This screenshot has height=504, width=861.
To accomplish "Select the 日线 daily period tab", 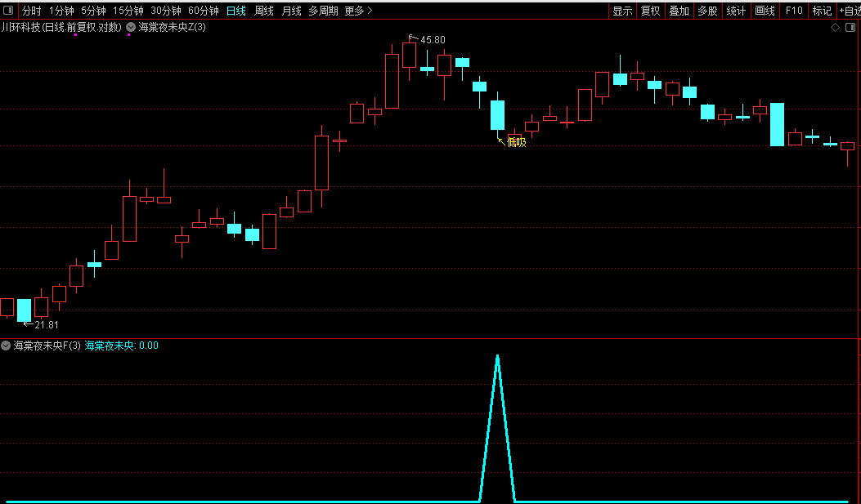I will (x=236, y=11).
